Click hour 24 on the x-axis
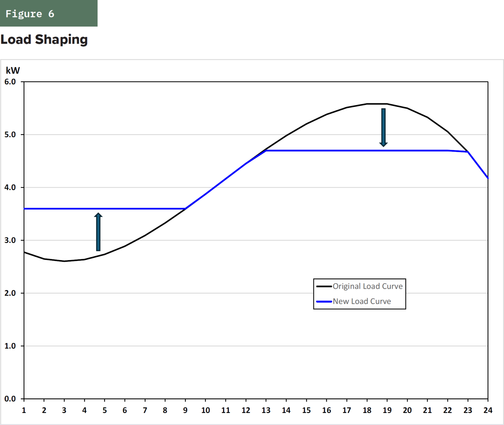 coord(488,410)
